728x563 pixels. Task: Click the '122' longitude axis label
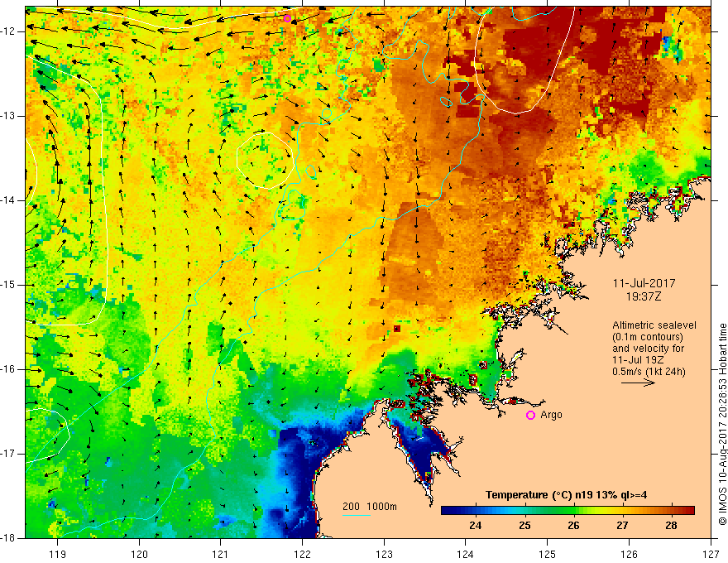pyautogui.click(x=302, y=554)
